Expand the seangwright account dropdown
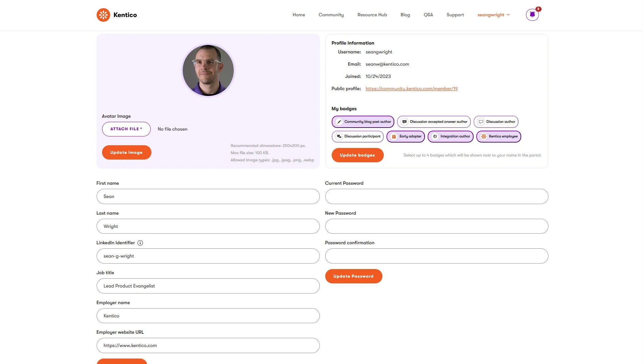 point(494,15)
